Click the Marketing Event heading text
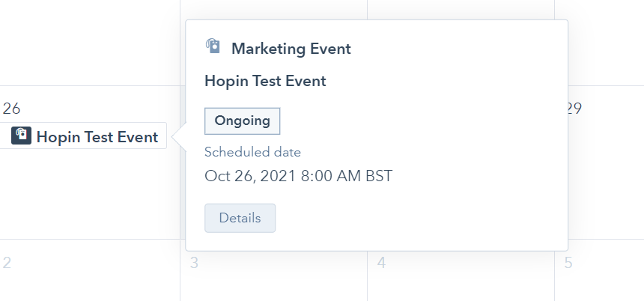 [x=291, y=49]
